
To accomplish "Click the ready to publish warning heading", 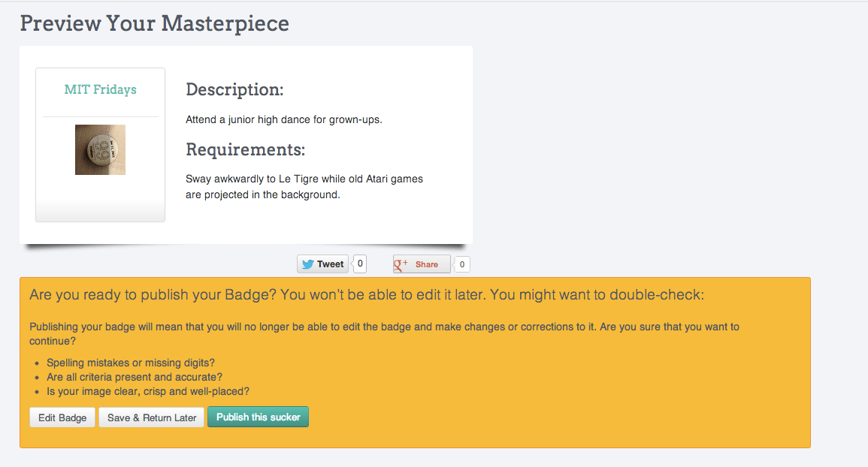I will 367,294.
